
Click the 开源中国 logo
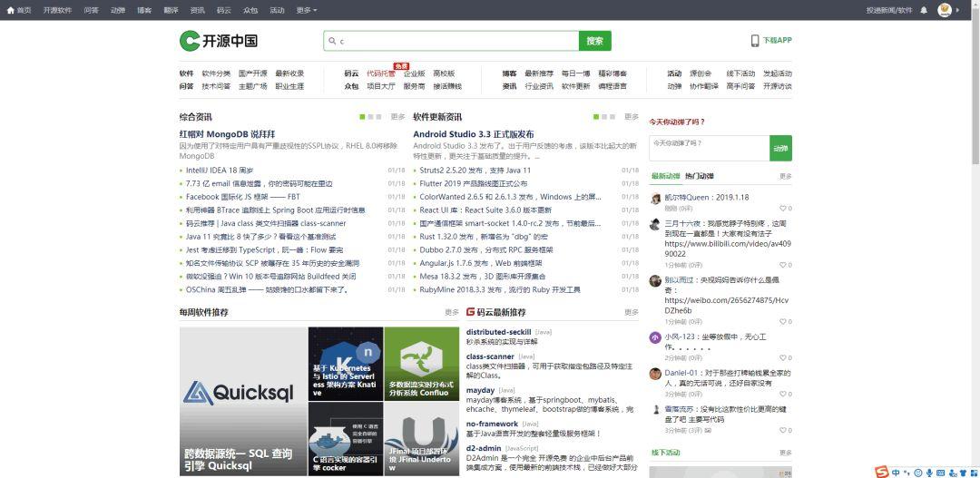click(218, 41)
